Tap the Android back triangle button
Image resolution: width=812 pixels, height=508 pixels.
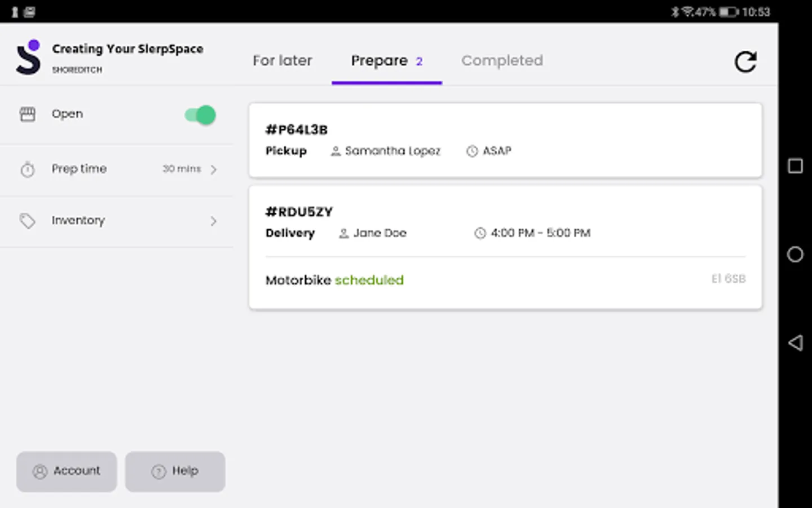pos(795,343)
